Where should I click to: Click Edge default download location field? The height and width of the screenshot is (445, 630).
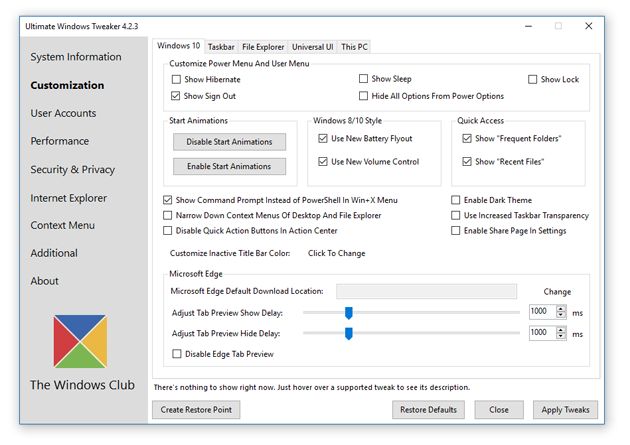point(426,291)
